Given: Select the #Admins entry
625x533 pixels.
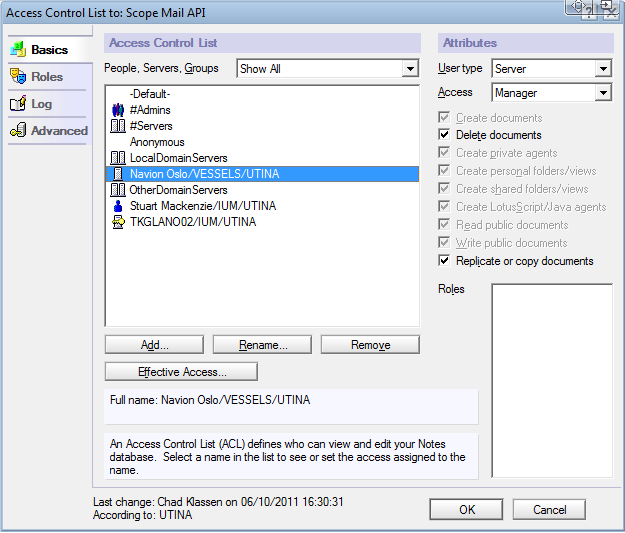Looking at the screenshot, I should pyautogui.click(x=262, y=110).
